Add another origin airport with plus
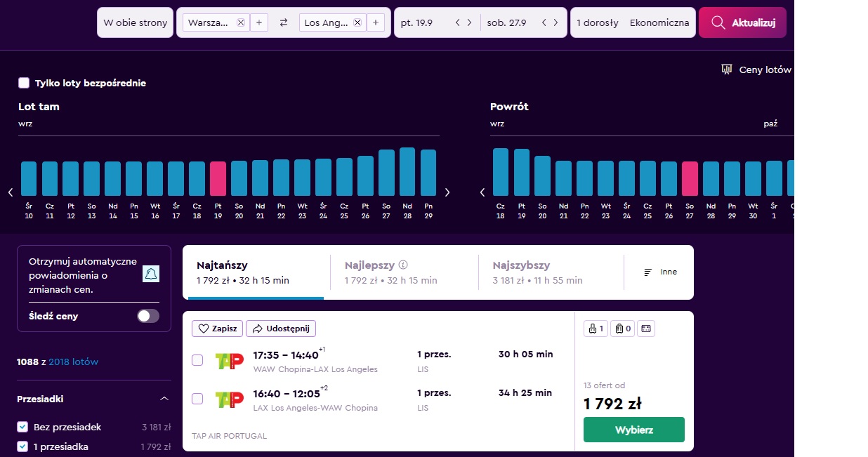The height and width of the screenshot is (457, 868). pyautogui.click(x=258, y=22)
